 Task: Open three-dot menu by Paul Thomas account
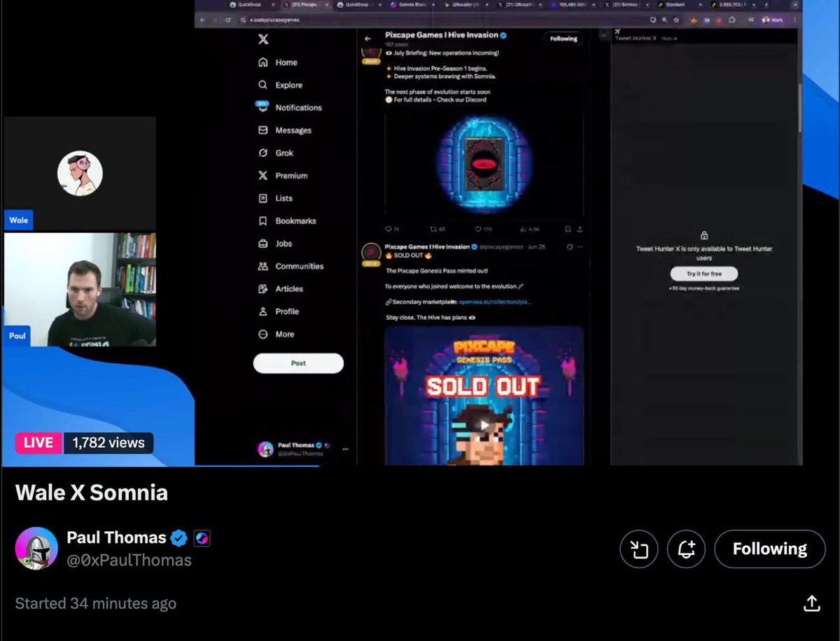(x=345, y=449)
